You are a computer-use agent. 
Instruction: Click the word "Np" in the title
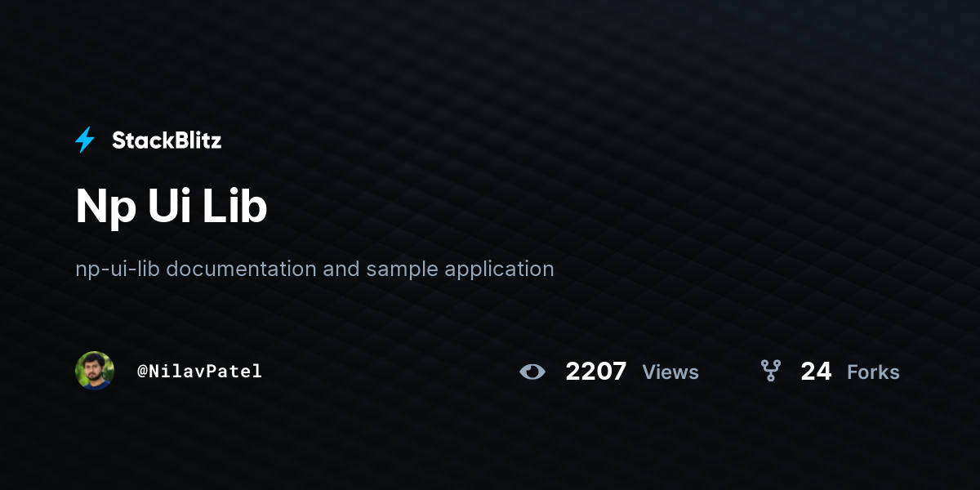pos(105,208)
